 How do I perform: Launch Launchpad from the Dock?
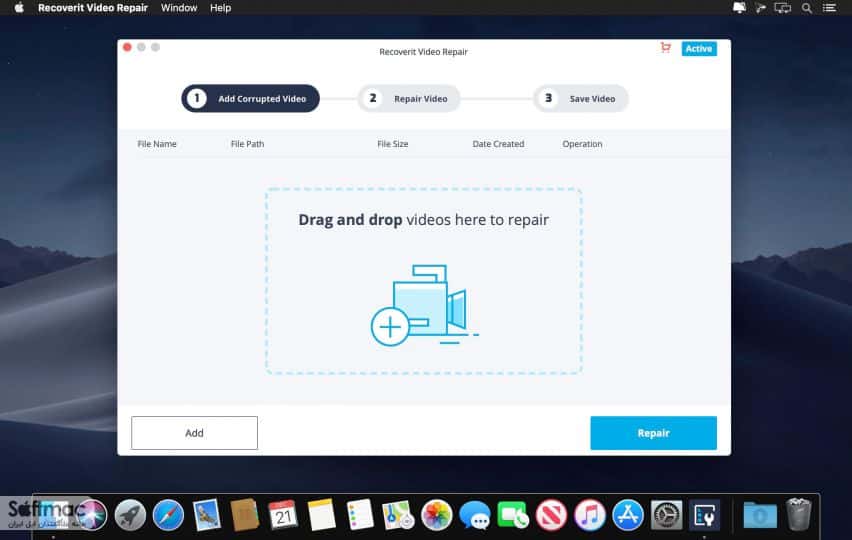[130, 514]
